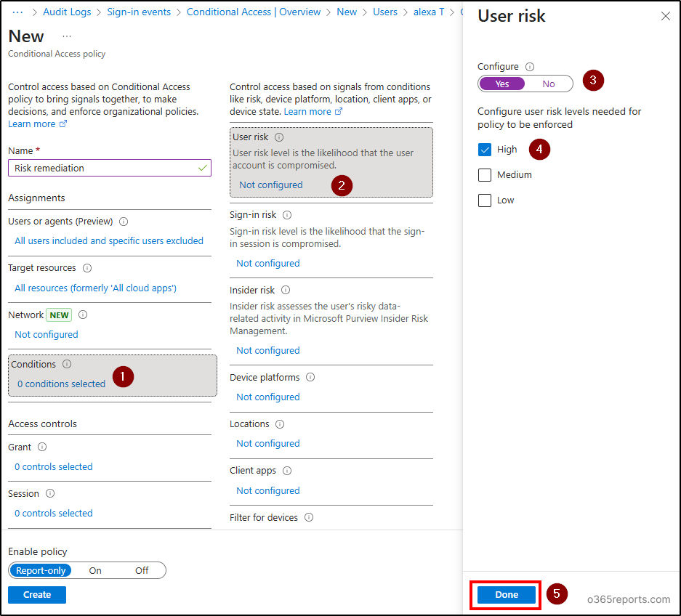
Task: Set Enable policy to Off
Action: [x=141, y=570]
